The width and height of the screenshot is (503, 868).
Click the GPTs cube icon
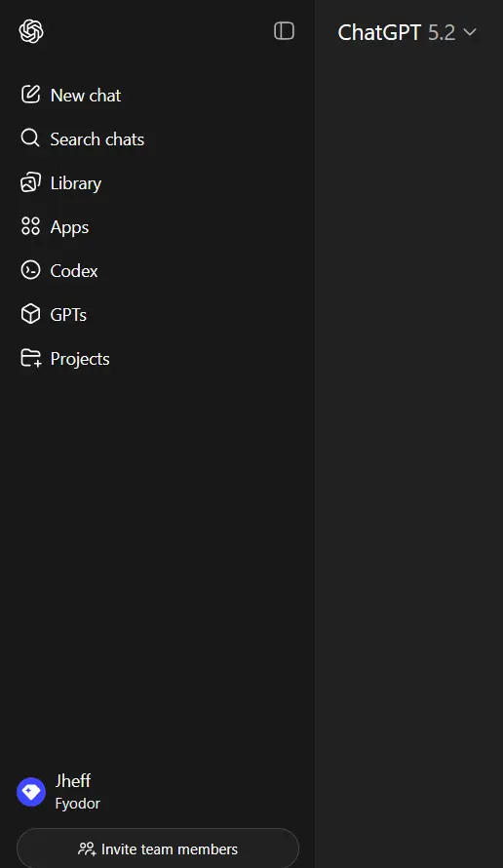30,314
